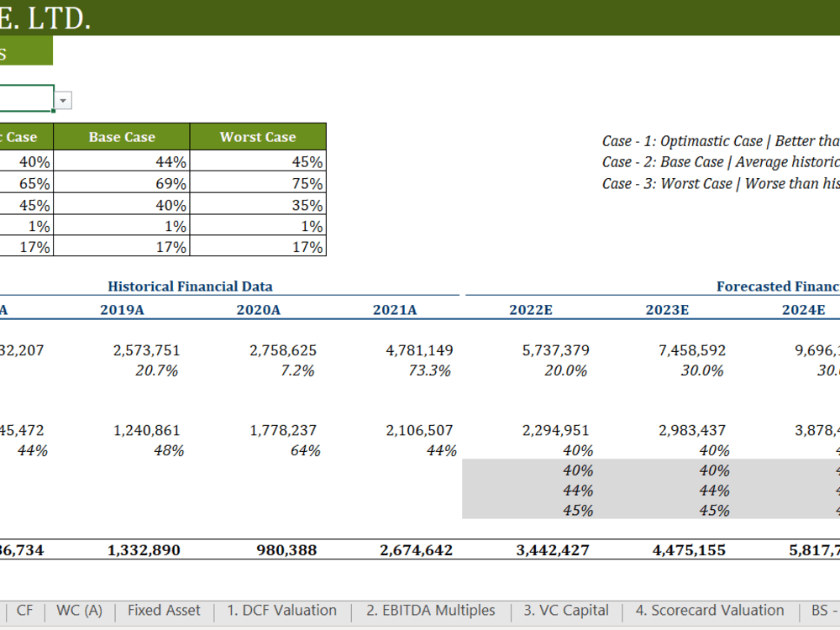Open the WC (A) sheet tab
The width and height of the screenshot is (840, 630).
point(79,611)
